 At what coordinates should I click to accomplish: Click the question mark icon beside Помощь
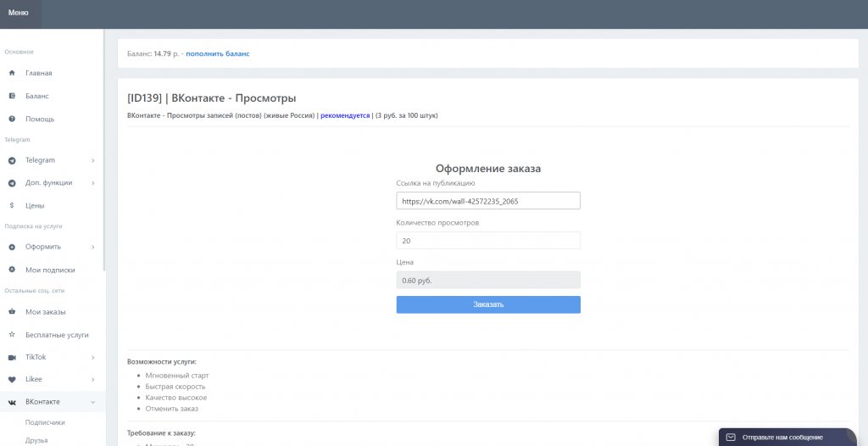12,119
